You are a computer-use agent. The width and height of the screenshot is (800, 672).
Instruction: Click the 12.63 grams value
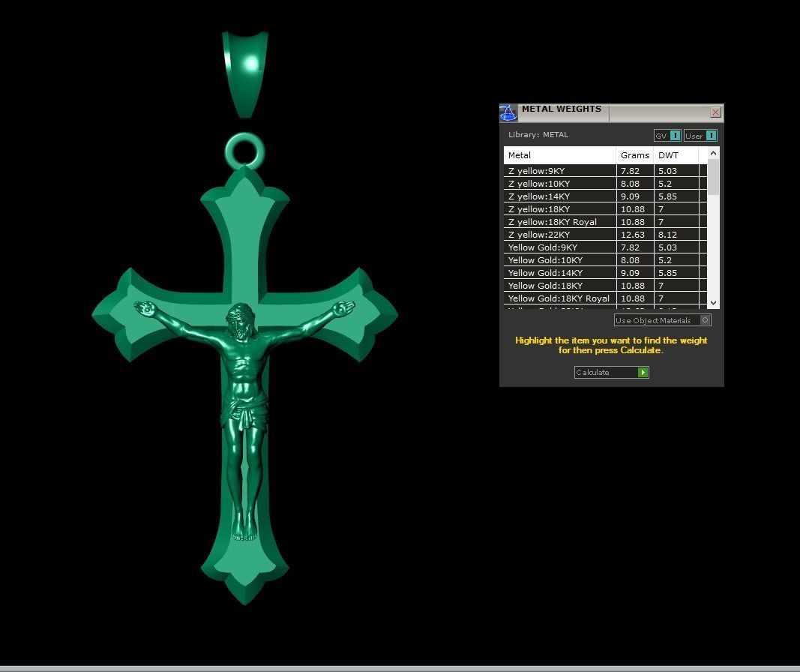[x=633, y=235]
